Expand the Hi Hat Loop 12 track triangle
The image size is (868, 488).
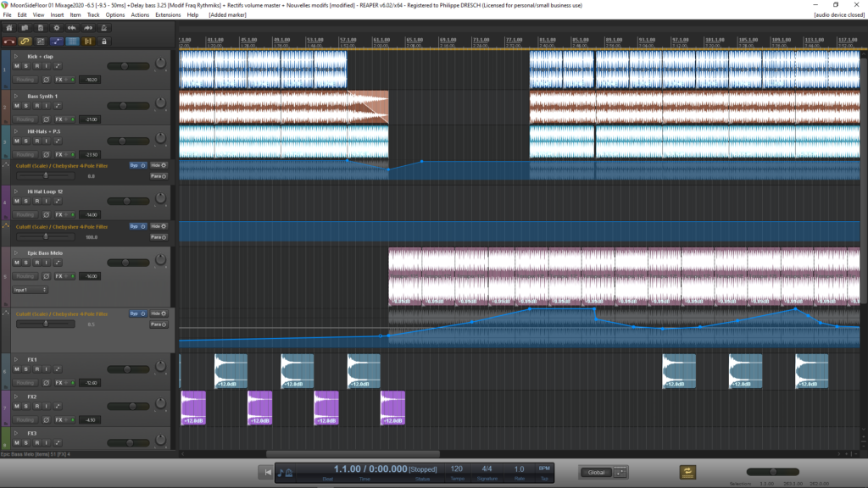tap(16, 191)
